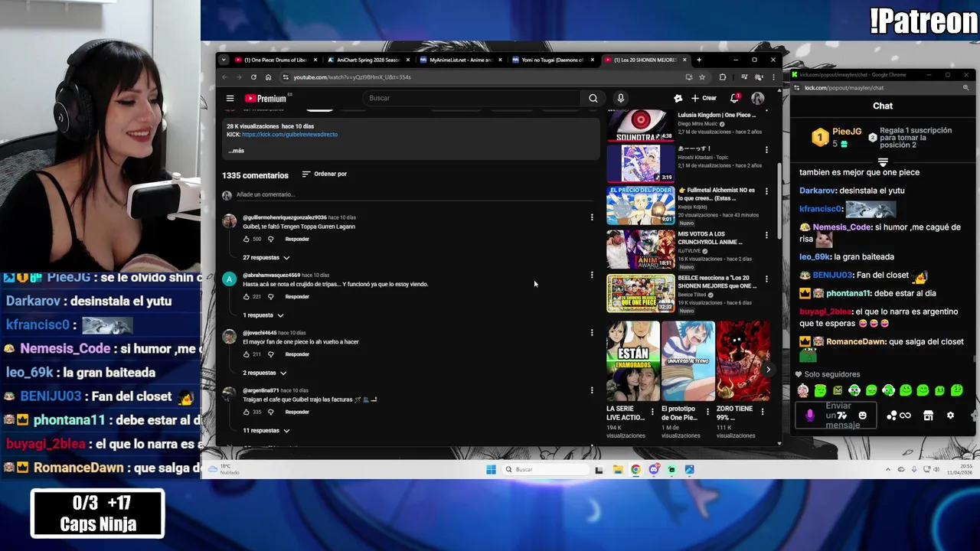Open MIS VOTOS A LOS CRUNCHYROLL ANIME video title
The width and height of the screenshot is (980, 551).
pyautogui.click(x=713, y=238)
